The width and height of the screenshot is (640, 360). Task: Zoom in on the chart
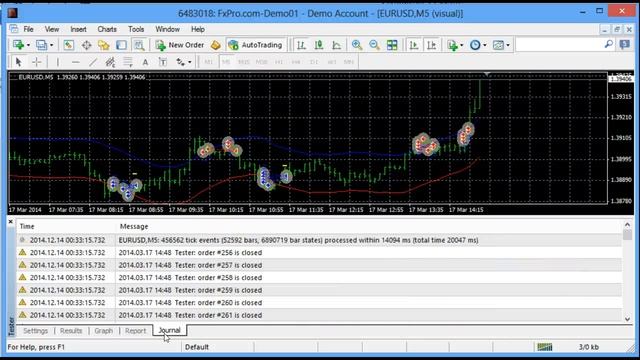357,45
